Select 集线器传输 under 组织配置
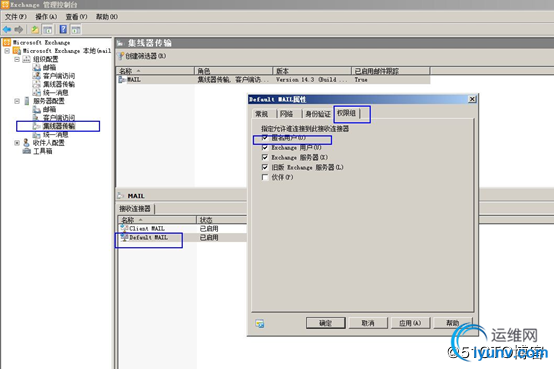 (59, 84)
